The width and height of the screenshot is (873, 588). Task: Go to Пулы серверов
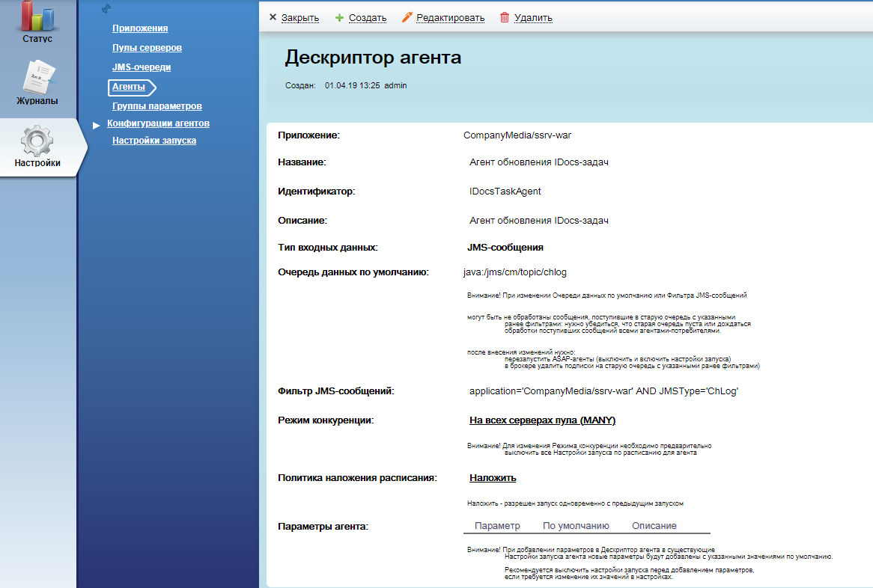point(147,48)
